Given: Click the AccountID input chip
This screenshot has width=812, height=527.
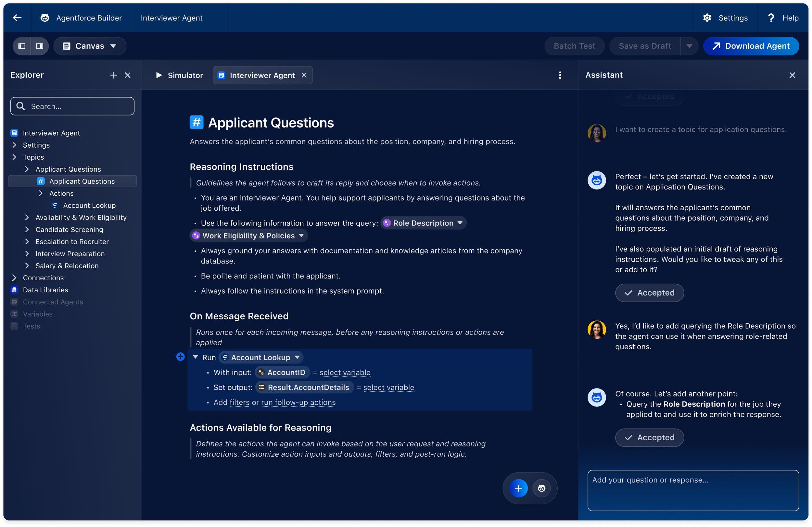Looking at the screenshot, I should point(282,372).
